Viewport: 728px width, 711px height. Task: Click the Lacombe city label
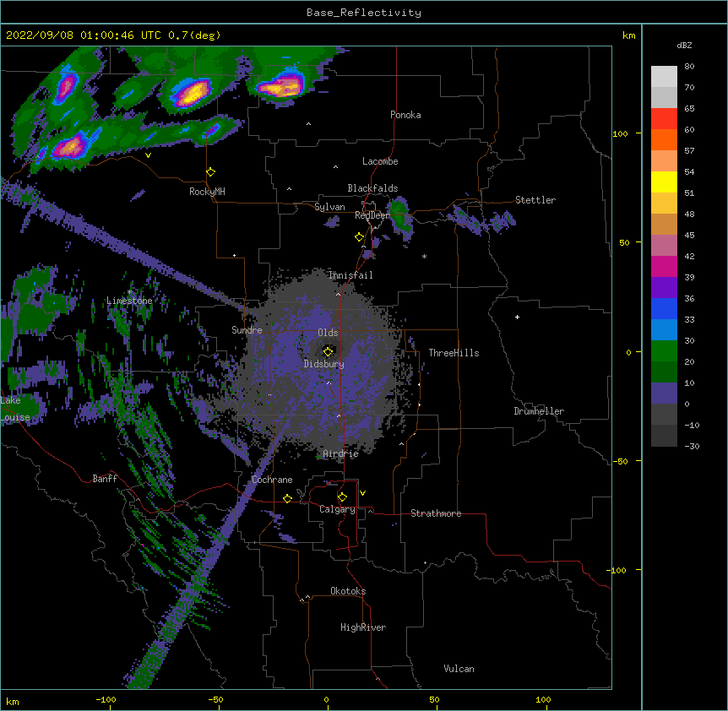coord(380,161)
